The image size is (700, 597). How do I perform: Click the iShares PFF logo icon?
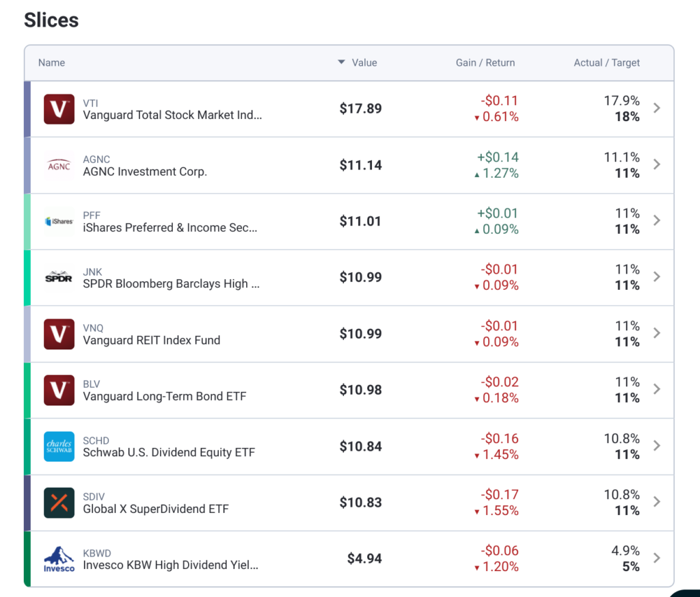tap(59, 222)
